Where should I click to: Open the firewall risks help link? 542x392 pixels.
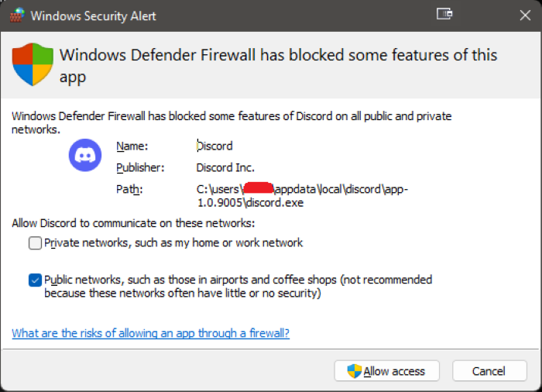(151, 333)
